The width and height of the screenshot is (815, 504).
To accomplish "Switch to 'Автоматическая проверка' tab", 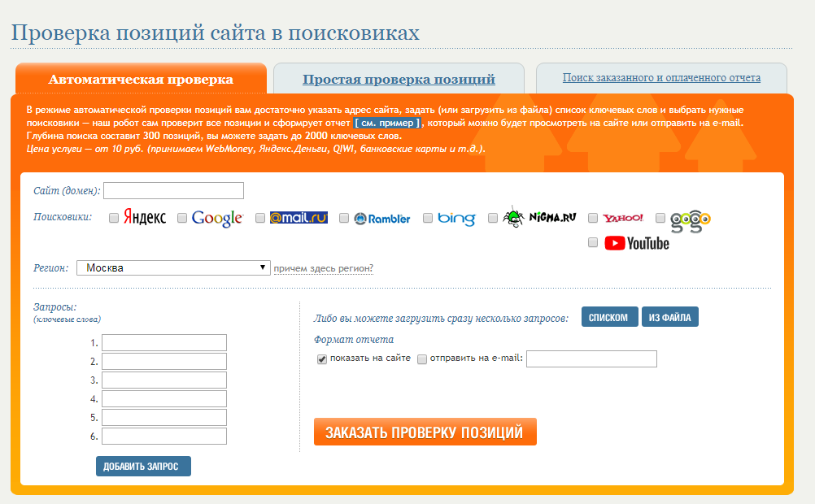I will pos(141,80).
